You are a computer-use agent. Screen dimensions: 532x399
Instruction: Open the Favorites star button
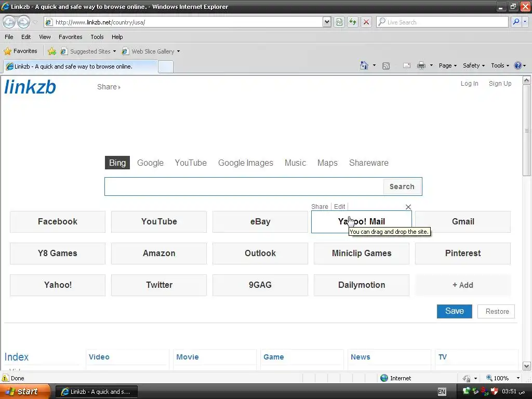coord(20,51)
